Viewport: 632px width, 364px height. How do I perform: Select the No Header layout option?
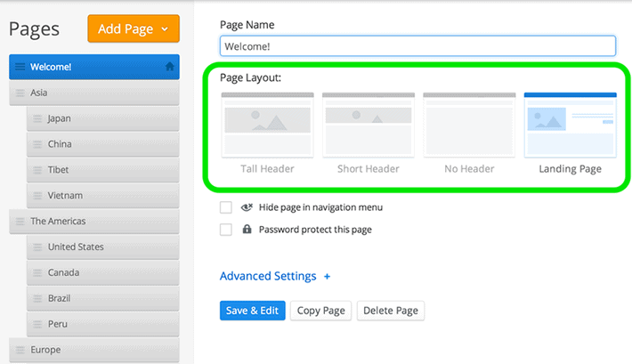click(x=469, y=125)
